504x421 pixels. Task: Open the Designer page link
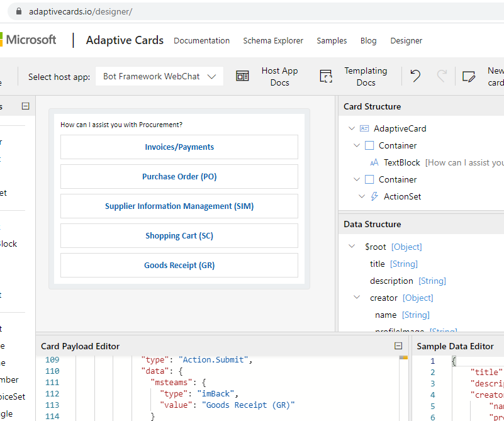point(406,40)
